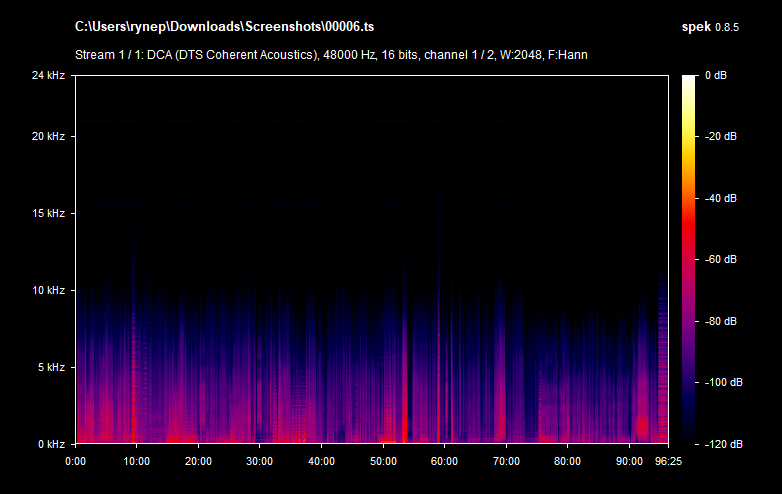This screenshot has height=494, width=782.
Task: Select the 10:00 time axis marker
Action: [137, 461]
